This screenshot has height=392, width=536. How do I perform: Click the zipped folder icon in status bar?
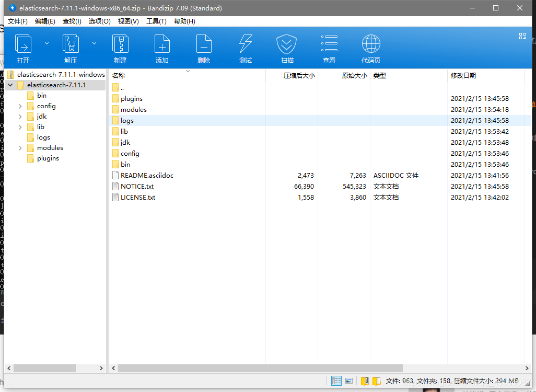(x=365, y=381)
